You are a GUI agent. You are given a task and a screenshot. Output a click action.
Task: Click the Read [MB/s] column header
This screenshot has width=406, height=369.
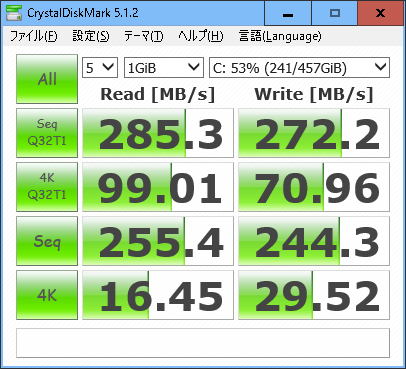tap(158, 94)
